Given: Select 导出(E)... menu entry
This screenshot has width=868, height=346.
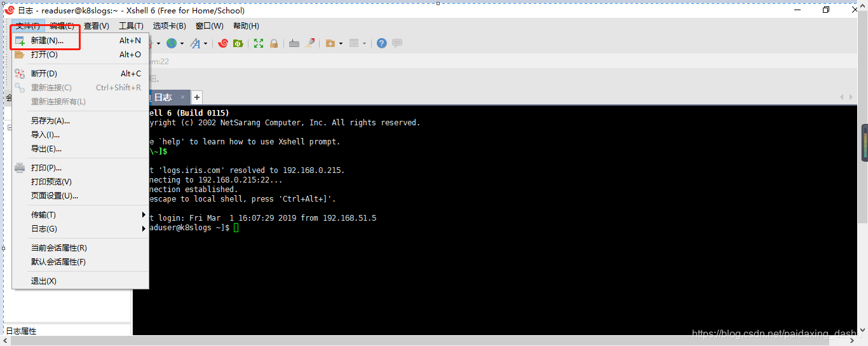Looking at the screenshot, I should (x=80, y=149).
